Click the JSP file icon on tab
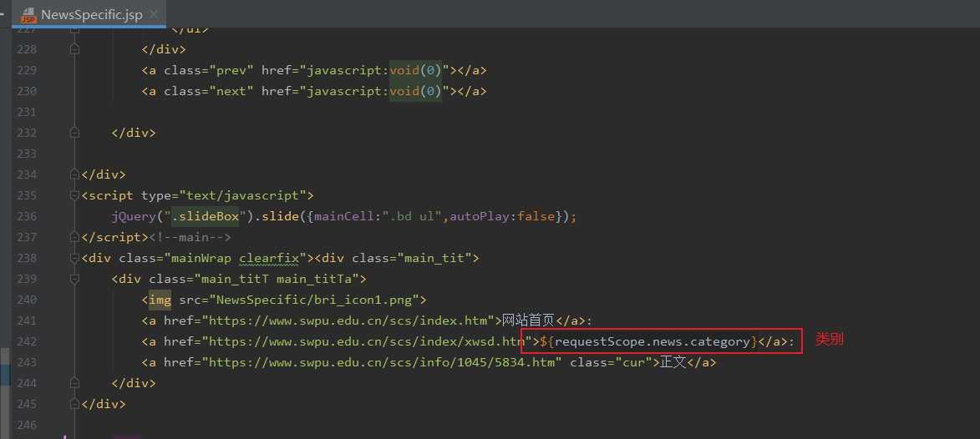 28,14
